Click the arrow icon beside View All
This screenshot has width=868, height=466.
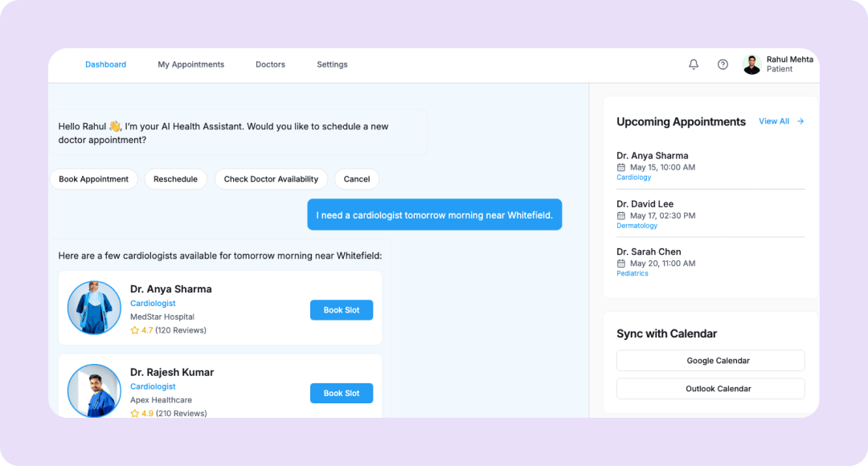pyautogui.click(x=800, y=121)
